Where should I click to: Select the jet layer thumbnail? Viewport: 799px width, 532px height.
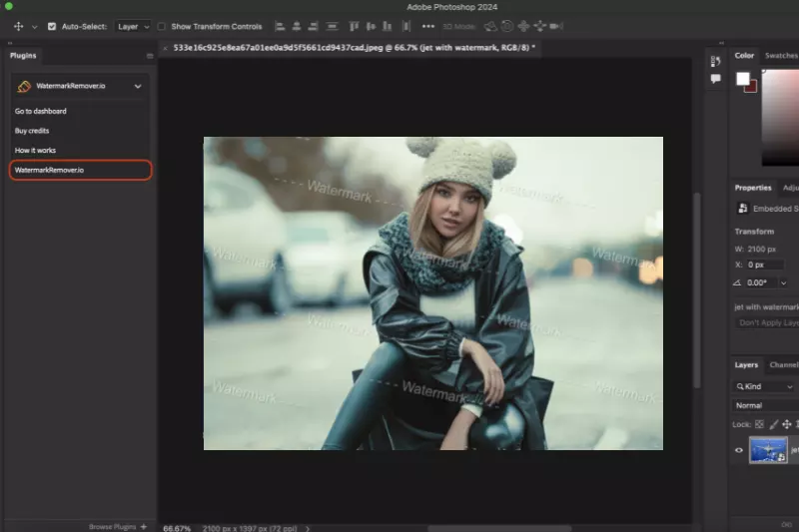point(768,450)
